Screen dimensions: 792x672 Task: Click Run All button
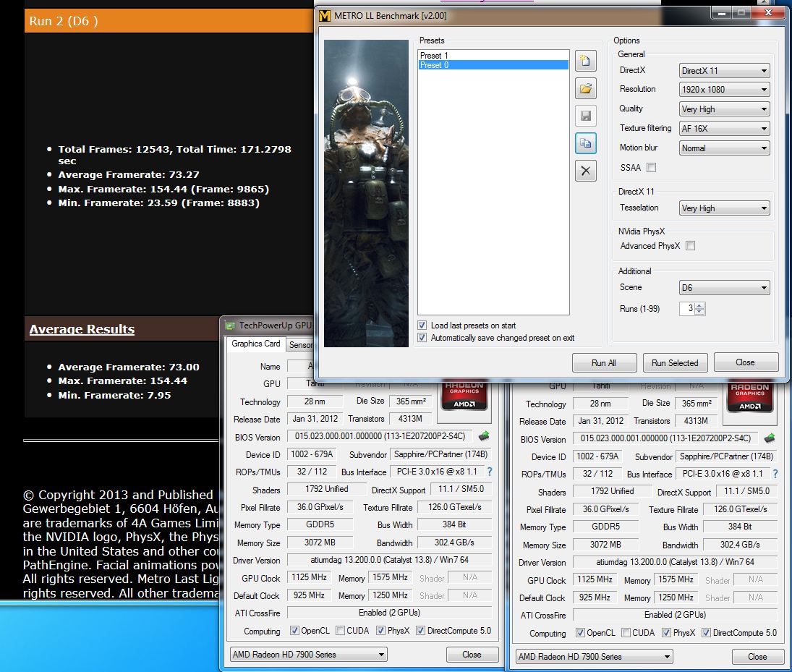604,363
